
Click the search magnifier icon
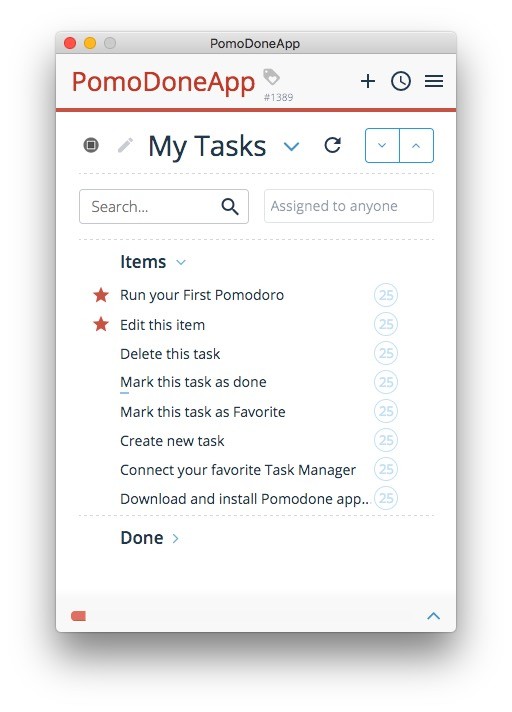pyautogui.click(x=230, y=207)
